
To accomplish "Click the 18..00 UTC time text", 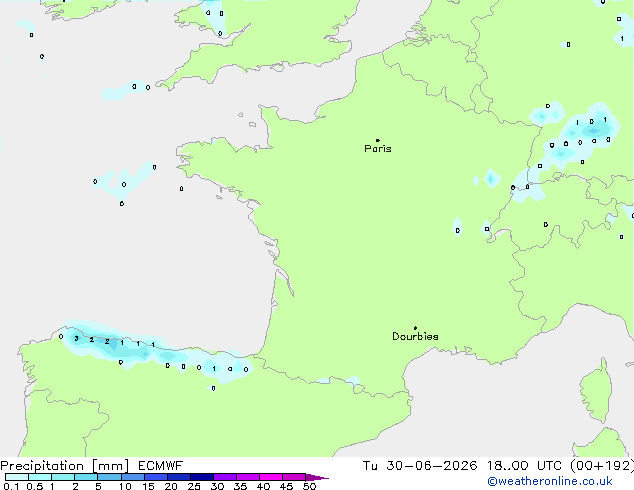I will (524, 466).
